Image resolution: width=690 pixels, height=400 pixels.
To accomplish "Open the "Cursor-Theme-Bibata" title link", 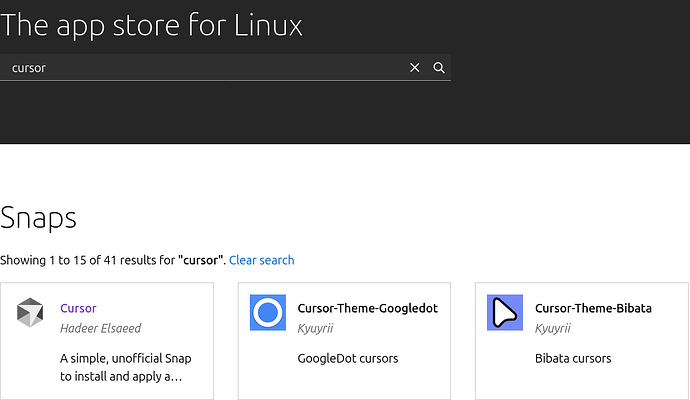I will pyautogui.click(x=593, y=308).
